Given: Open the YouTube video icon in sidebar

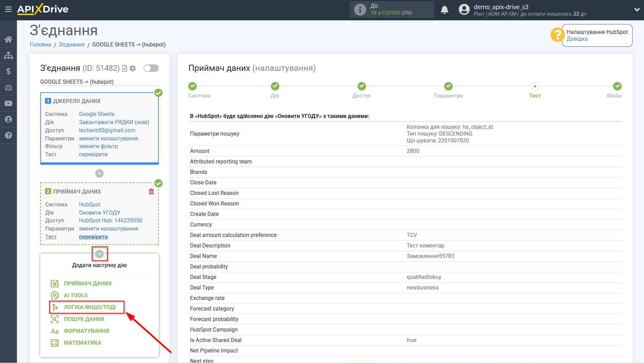Looking at the screenshot, I should (8, 103).
